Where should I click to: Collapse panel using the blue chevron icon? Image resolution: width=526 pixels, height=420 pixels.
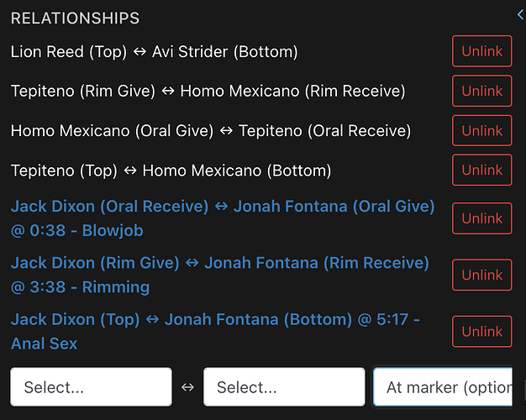click(x=521, y=15)
